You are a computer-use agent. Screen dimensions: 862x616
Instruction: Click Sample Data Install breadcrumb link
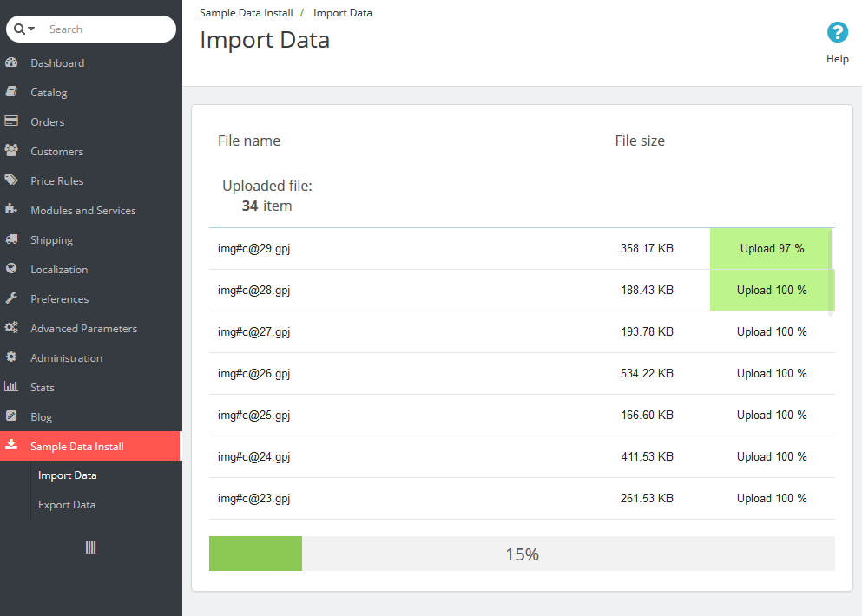pyautogui.click(x=246, y=13)
